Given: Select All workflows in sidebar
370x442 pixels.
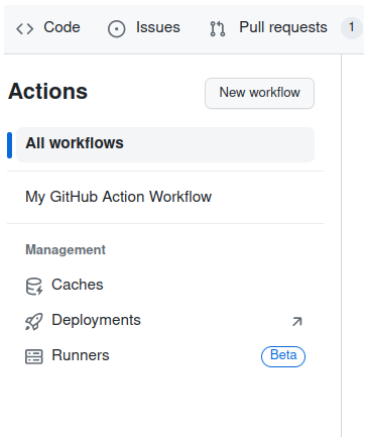Looking at the screenshot, I should click(165, 144).
